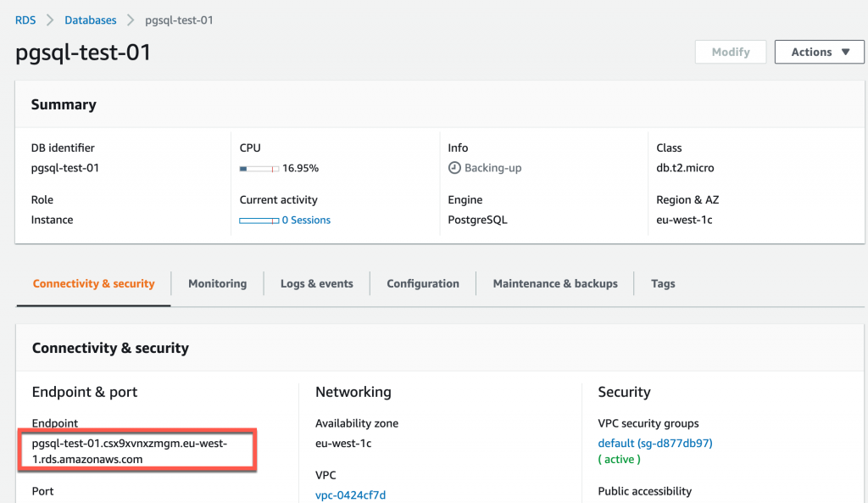The width and height of the screenshot is (868, 503).
Task: Click the breadcrumb chevron after RDS
Action: coord(50,20)
